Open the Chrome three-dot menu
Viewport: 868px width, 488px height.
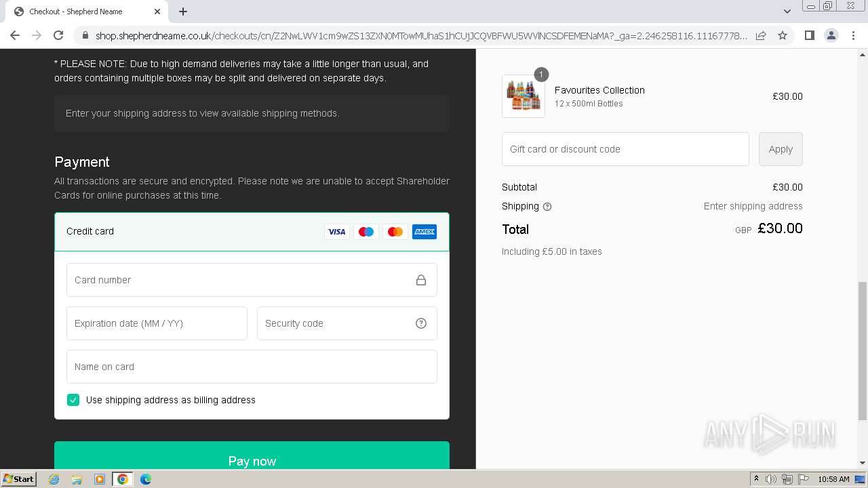[x=852, y=35]
